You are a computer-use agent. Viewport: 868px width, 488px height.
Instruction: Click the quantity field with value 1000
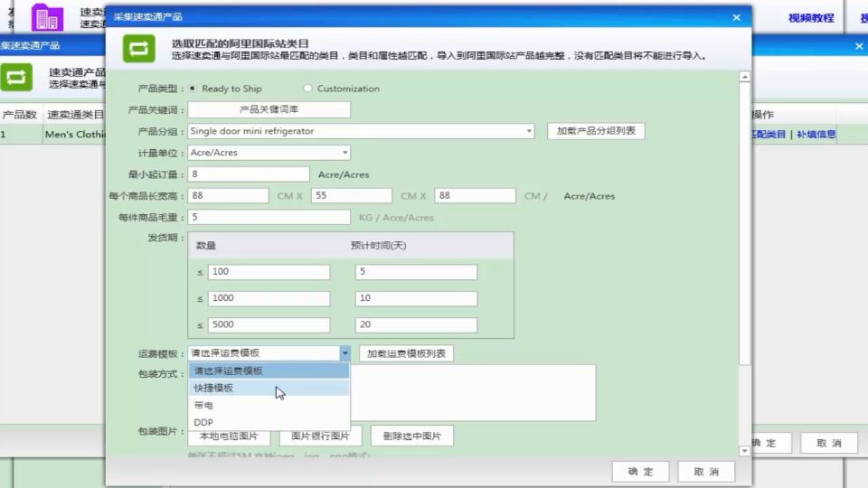[269, 298]
